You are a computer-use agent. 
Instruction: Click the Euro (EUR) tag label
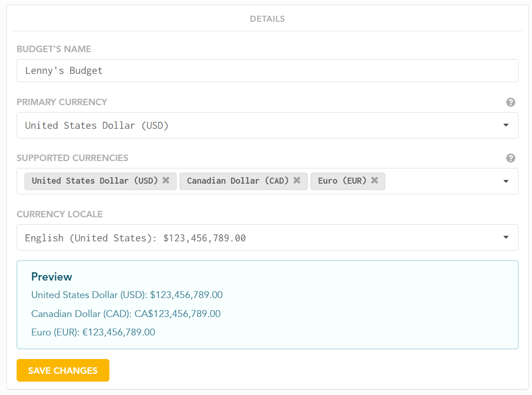[342, 180]
